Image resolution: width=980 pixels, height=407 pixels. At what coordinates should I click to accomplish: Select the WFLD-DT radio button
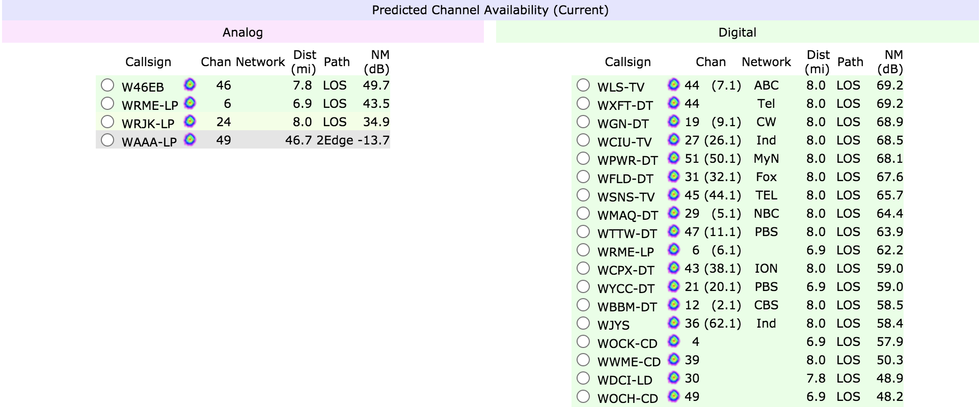point(583,177)
